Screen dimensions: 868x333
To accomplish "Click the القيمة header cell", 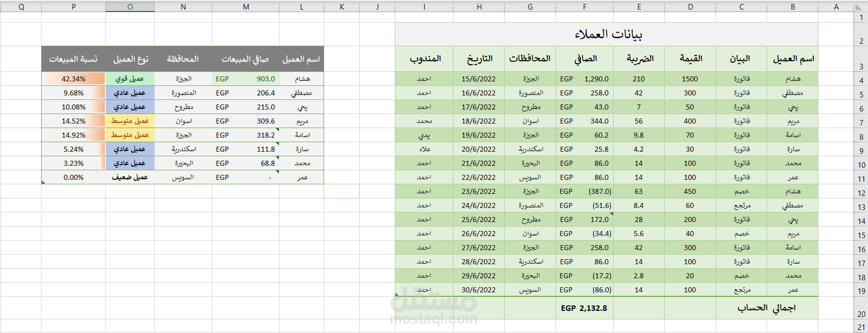I will point(690,59).
